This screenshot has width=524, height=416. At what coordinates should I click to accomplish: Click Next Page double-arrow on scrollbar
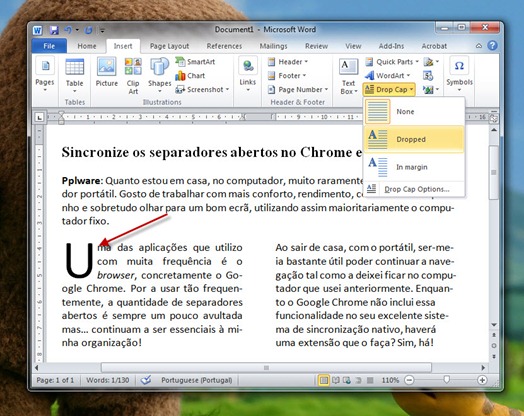pyautogui.click(x=494, y=357)
